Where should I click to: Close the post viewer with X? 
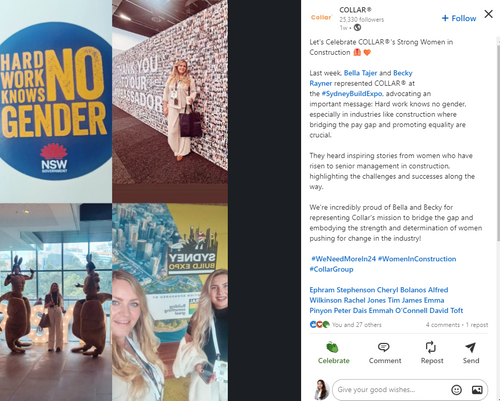pyautogui.click(x=488, y=14)
